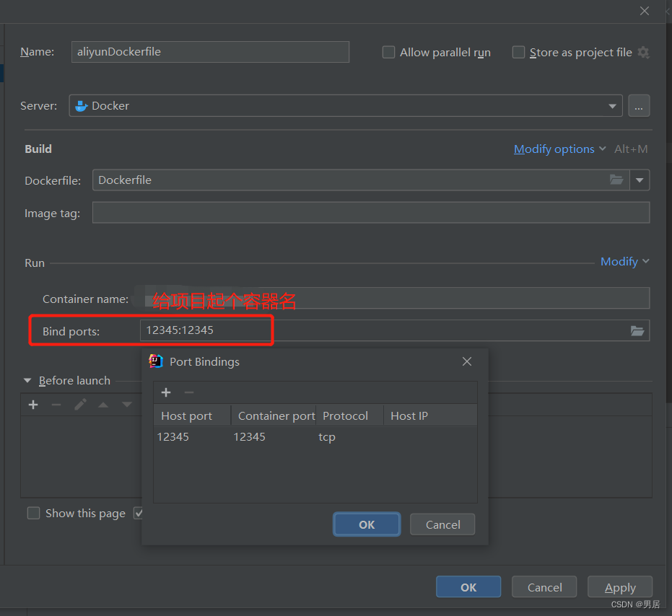Cancel the Port Bindings dialog
This screenshot has width=672, height=616.
[x=442, y=525]
